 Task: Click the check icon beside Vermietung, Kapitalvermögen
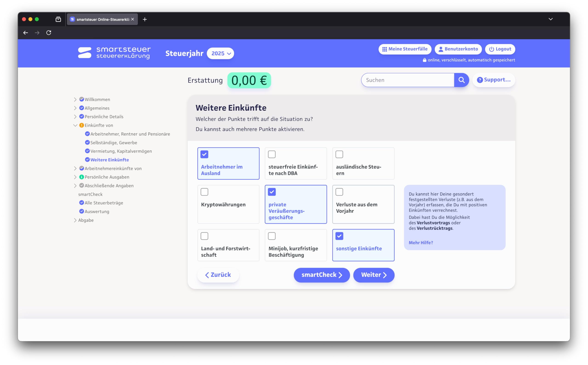pyautogui.click(x=87, y=151)
